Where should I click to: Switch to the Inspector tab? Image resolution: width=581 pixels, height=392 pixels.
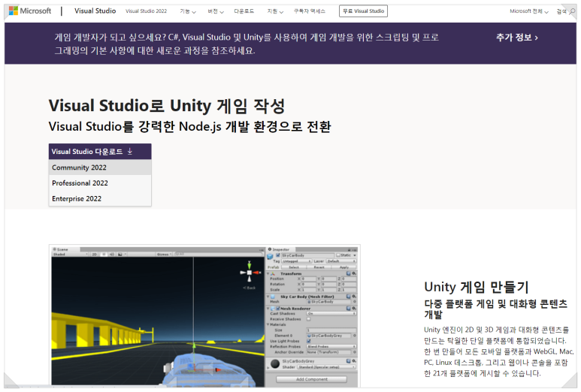pyautogui.click(x=280, y=250)
